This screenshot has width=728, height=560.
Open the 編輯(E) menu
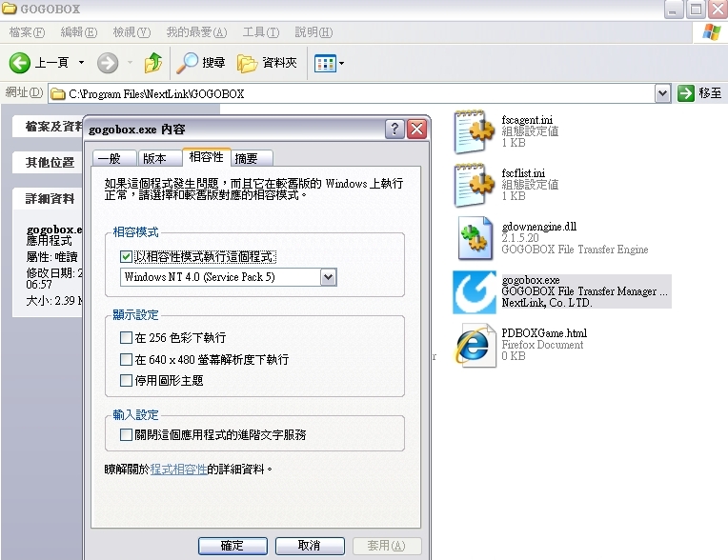coord(79,32)
